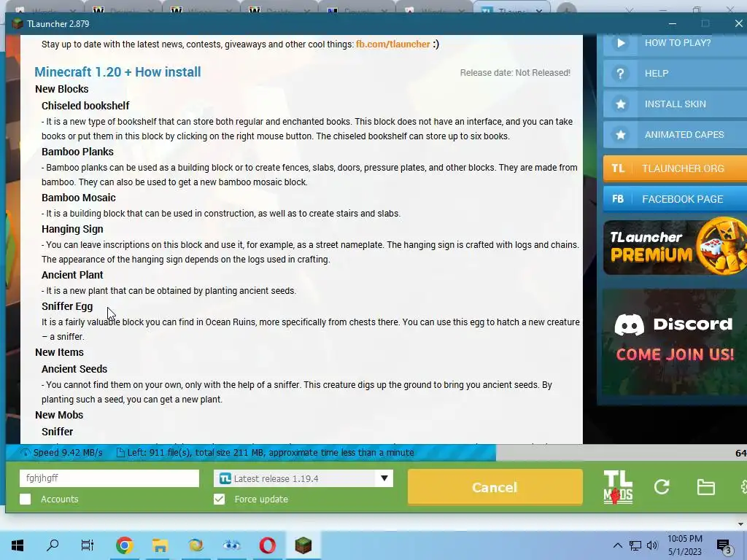Click the taskbar search magnifier

point(53,545)
